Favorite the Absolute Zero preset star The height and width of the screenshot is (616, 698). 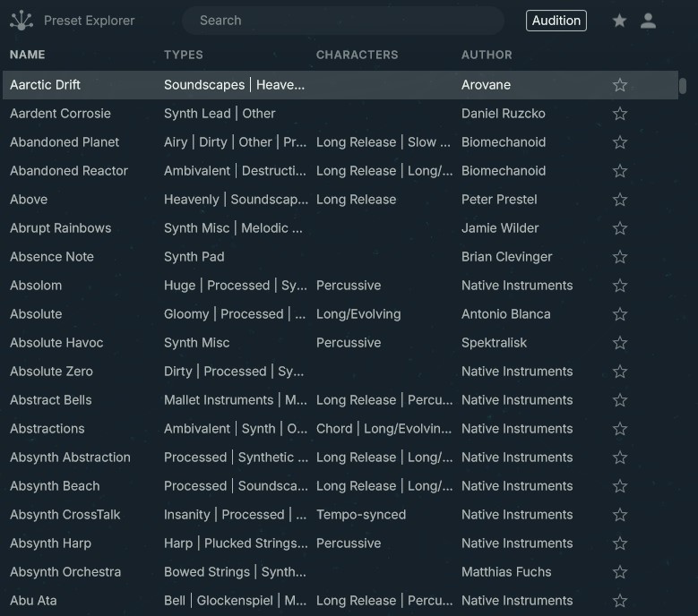pos(620,372)
